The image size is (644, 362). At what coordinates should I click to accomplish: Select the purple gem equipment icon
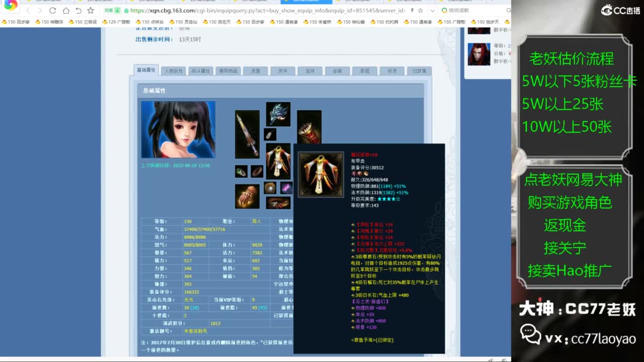286,188
